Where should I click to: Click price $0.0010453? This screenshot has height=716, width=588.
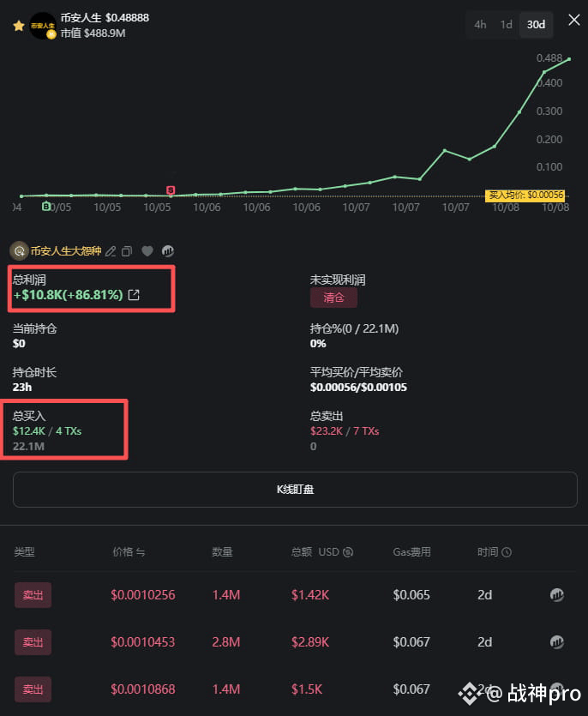tap(143, 642)
